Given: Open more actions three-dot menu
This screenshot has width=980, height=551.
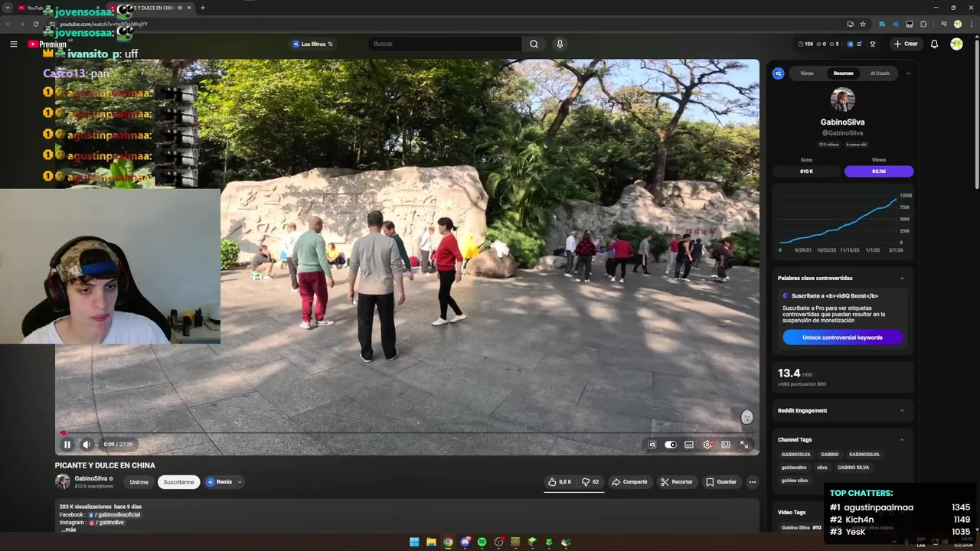Looking at the screenshot, I should 753,482.
